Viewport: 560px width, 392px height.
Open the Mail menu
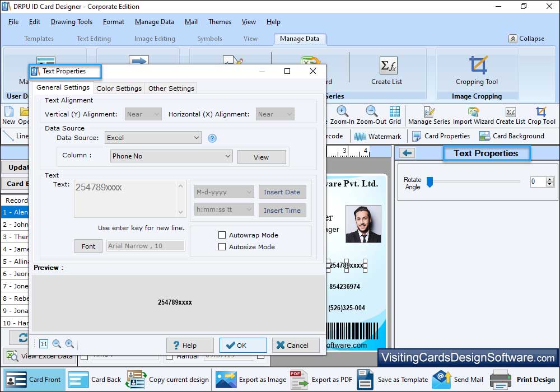point(191,22)
